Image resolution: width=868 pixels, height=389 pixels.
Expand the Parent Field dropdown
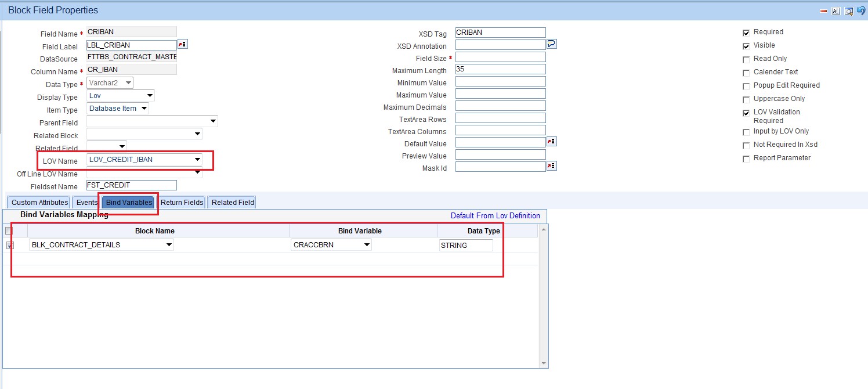(x=152, y=121)
